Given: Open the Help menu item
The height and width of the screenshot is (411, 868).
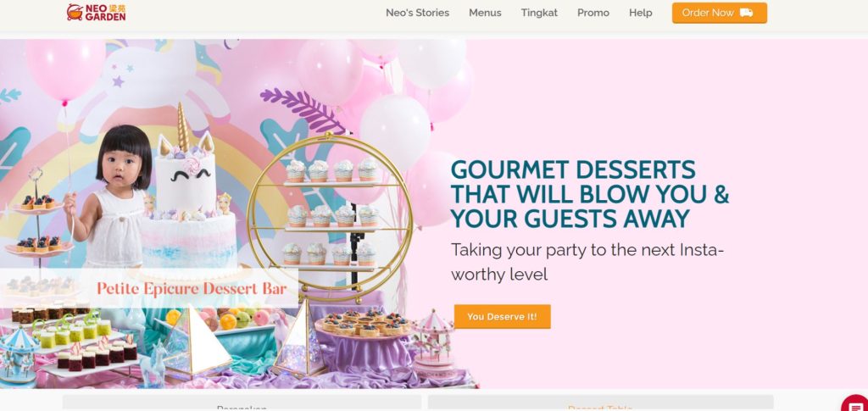Looking at the screenshot, I should (641, 13).
